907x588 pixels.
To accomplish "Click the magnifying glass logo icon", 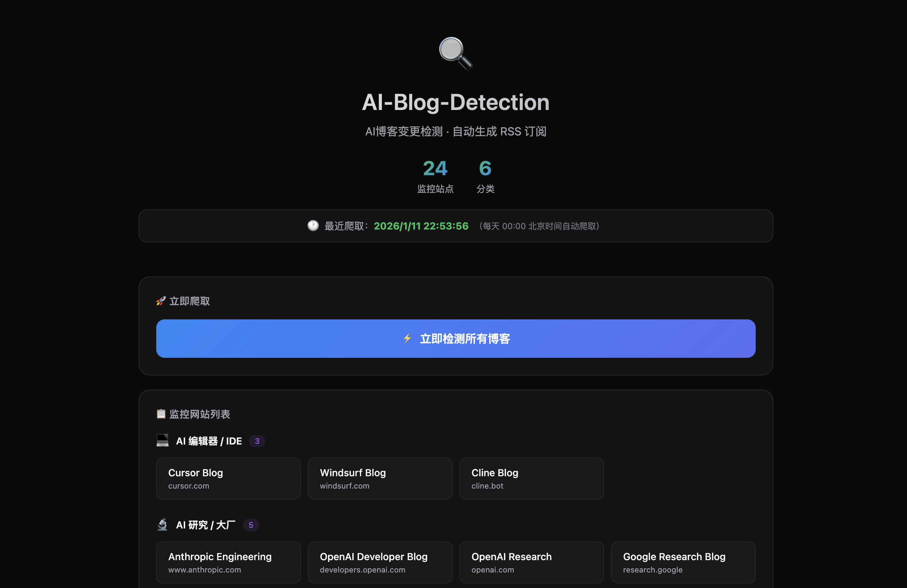I will (455, 53).
